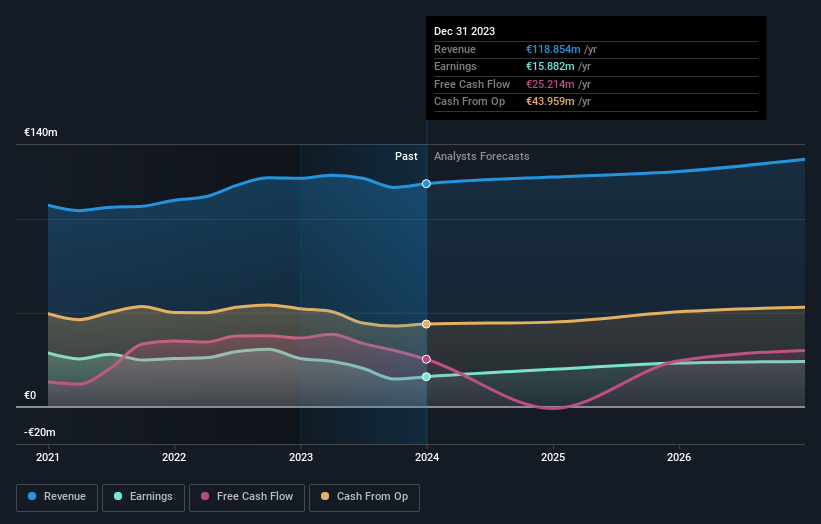The height and width of the screenshot is (524, 821).
Task: Toggle the Cash From Op legend series
Action: pyautogui.click(x=364, y=497)
